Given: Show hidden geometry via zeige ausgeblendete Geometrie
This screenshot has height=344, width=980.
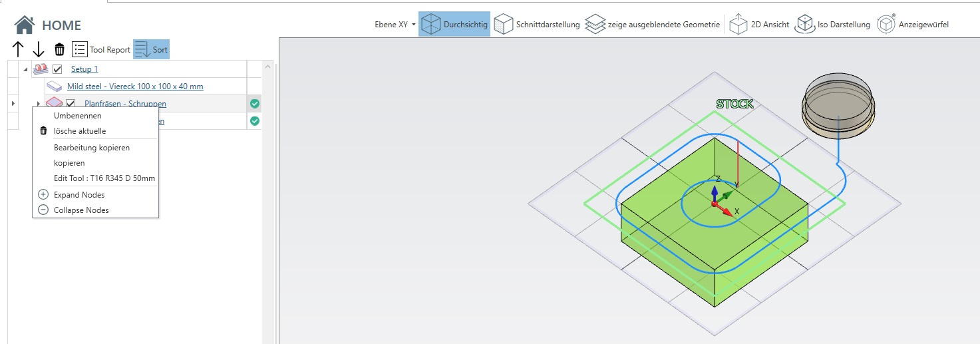Looking at the screenshot, I should click(653, 25).
